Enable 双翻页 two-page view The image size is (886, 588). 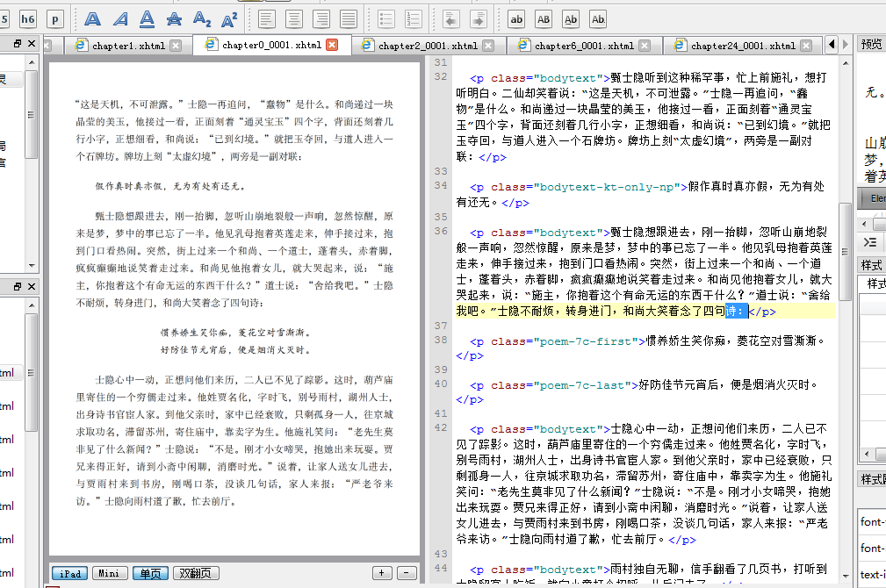[x=196, y=573]
